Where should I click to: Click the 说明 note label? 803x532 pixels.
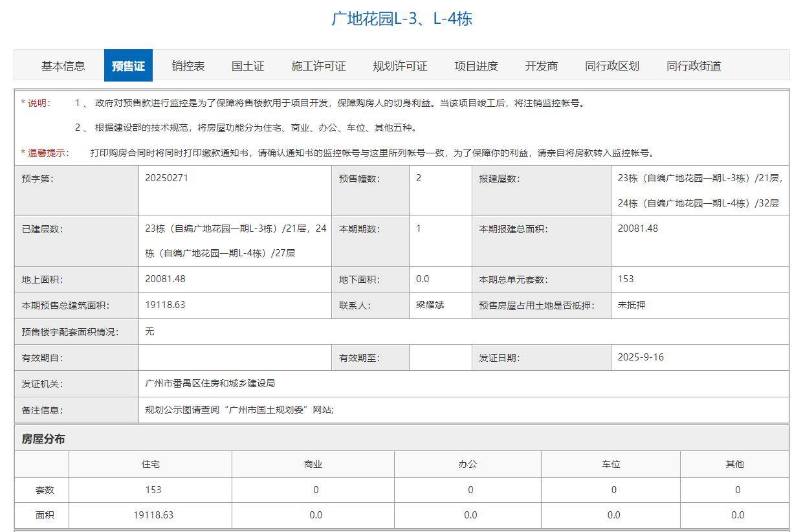(36, 103)
